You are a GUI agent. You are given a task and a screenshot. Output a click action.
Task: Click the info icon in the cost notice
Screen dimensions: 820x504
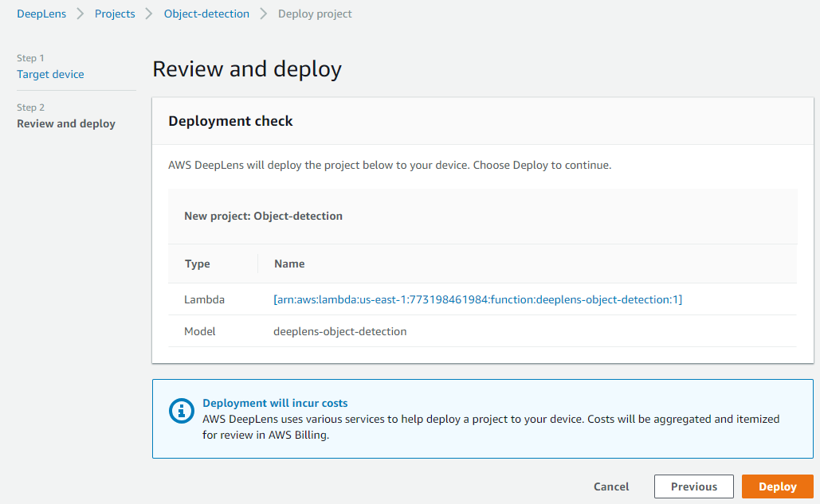[x=182, y=411]
